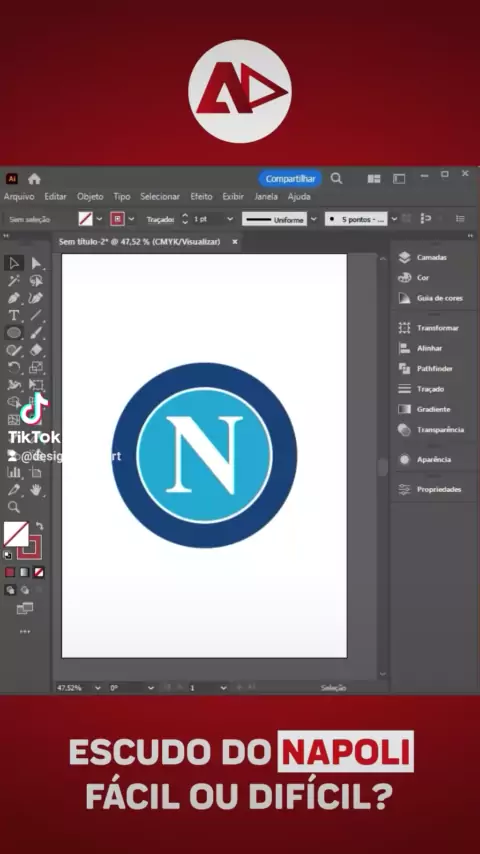Open the Arquivo menu
This screenshot has height=854, width=480.
(x=19, y=197)
